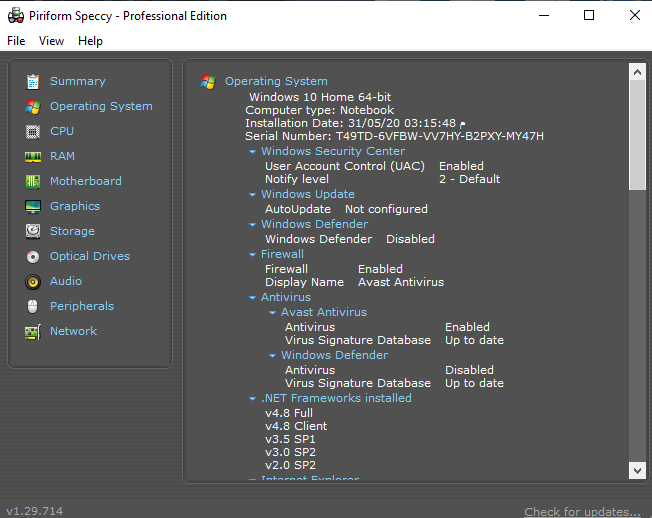
Task: Select the RAM memory stick icon
Action: pos(33,156)
